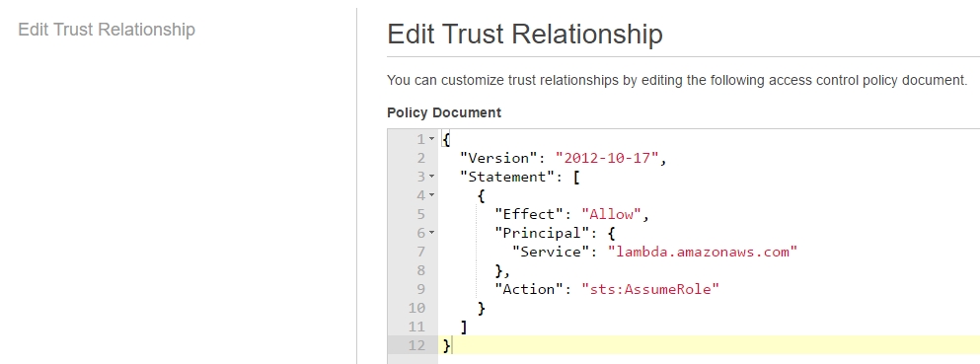The height and width of the screenshot is (364, 980).
Task: Click line number 2 in gutter
Action: [420, 158]
